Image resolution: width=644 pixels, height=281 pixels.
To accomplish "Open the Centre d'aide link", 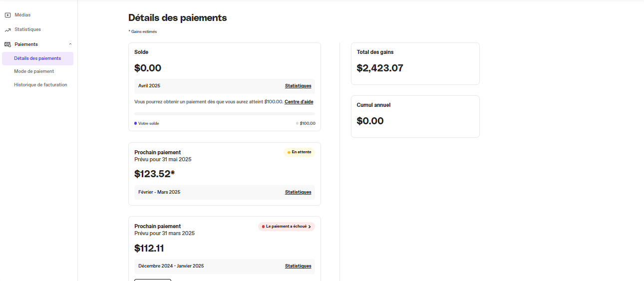I will 299,102.
